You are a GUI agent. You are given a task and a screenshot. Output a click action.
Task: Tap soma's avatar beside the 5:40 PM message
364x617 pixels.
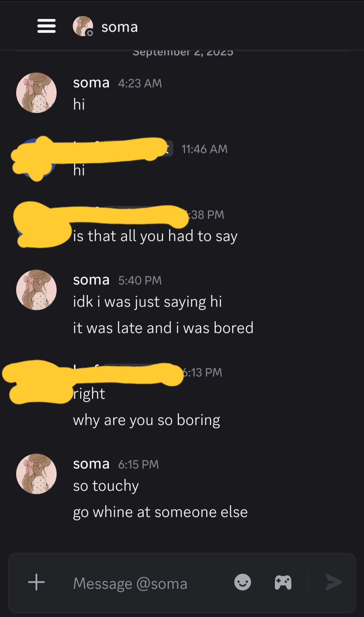point(36,290)
